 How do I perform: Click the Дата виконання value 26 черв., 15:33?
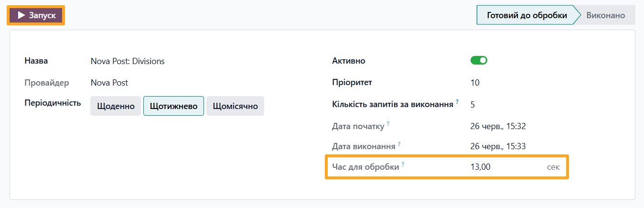[498, 146]
